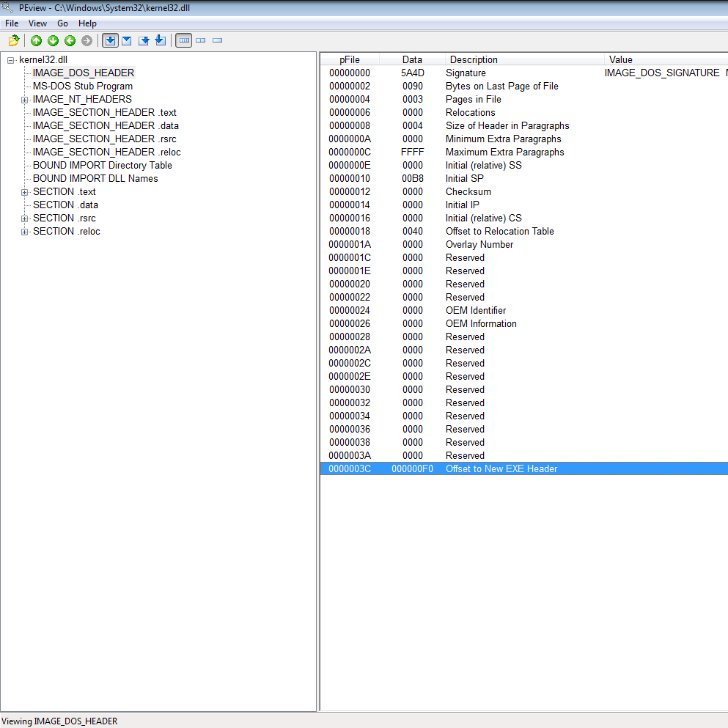Select the OEM Identifier row
Image resolution: width=728 pixels, height=728 pixels.
point(524,311)
